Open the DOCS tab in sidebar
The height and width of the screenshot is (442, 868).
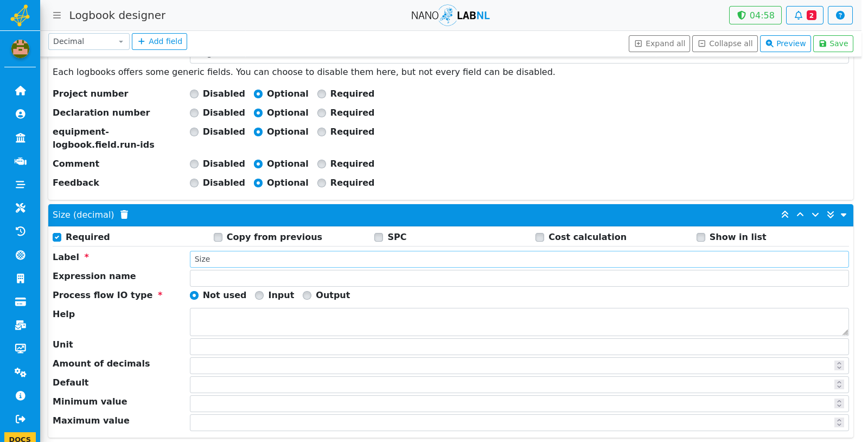[x=20, y=438]
